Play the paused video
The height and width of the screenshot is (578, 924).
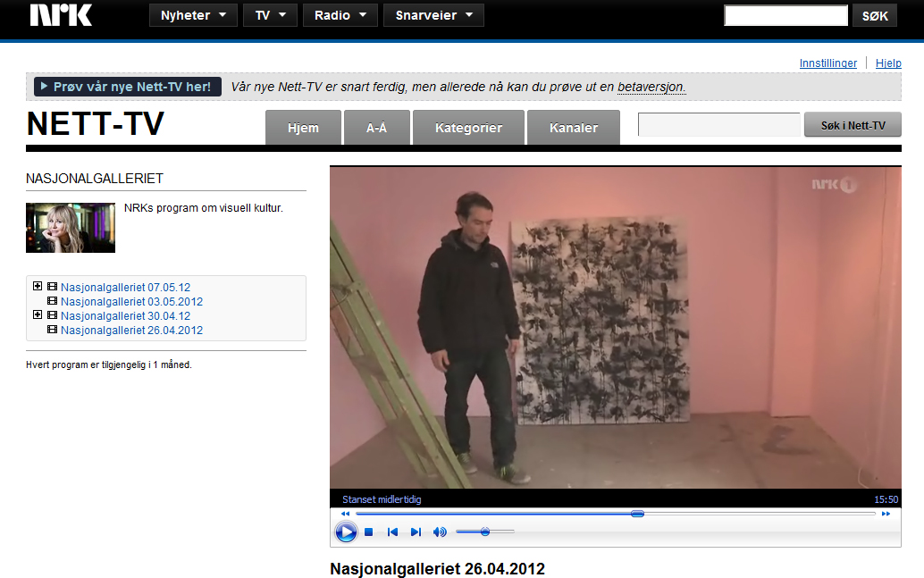(346, 532)
